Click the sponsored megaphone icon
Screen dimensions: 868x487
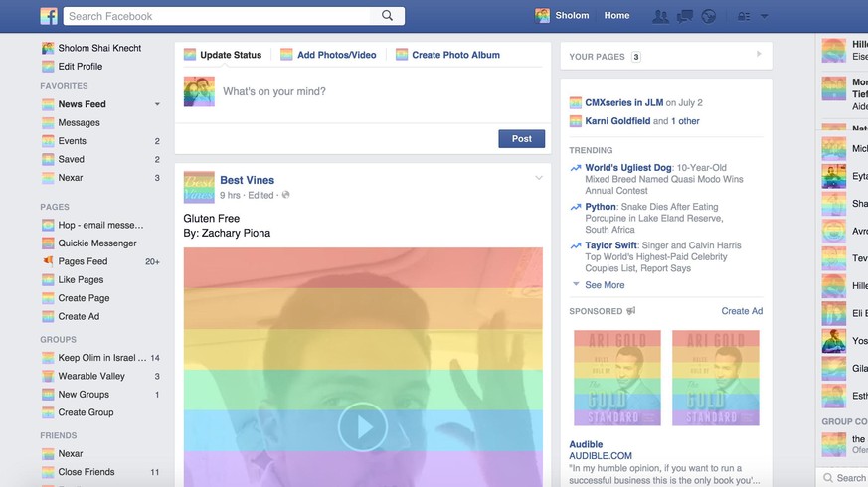tap(631, 311)
